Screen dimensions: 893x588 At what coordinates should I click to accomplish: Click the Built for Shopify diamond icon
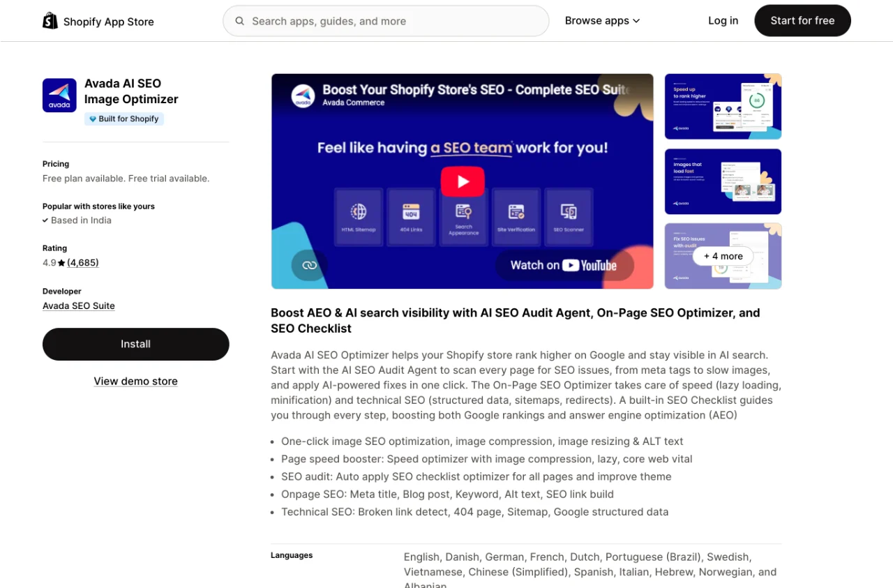[x=93, y=119]
